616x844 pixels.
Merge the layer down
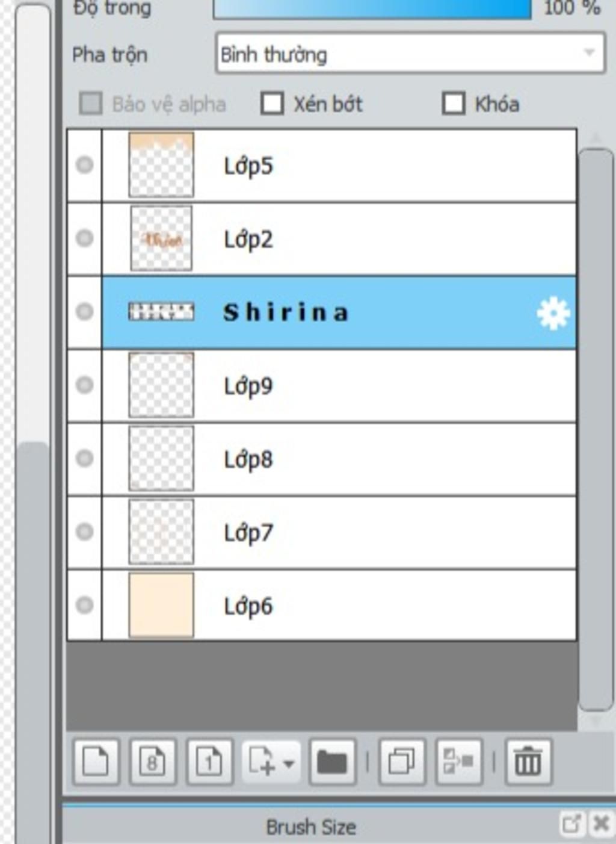click(x=458, y=762)
